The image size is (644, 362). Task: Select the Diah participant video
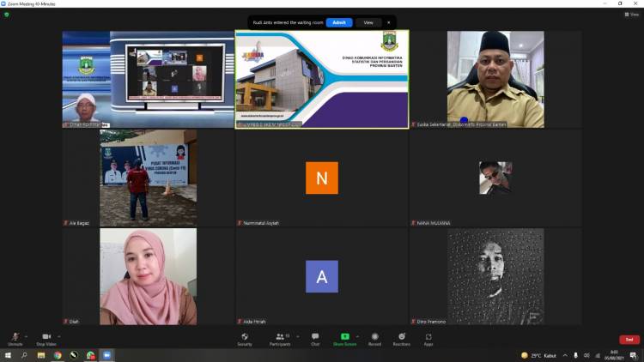[149, 276]
